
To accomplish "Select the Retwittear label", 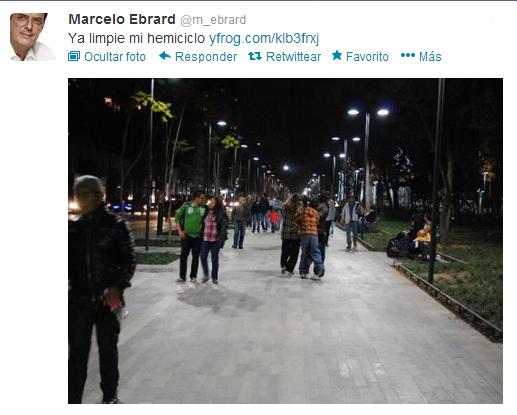I will pyautogui.click(x=293, y=57).
